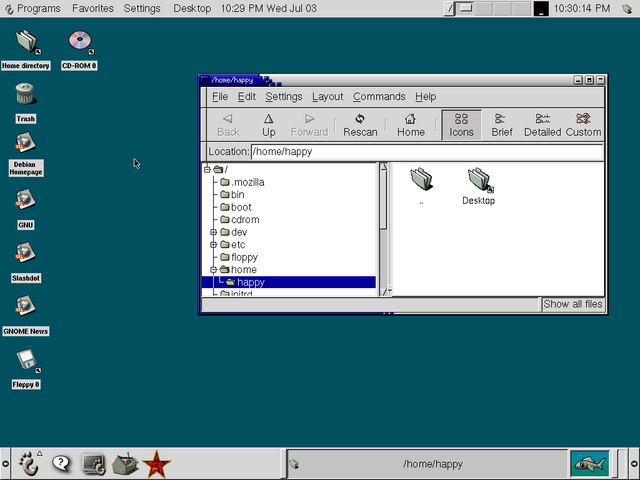640x480 pixels.
Task: Click the Location path field
Action: (427, 152)
